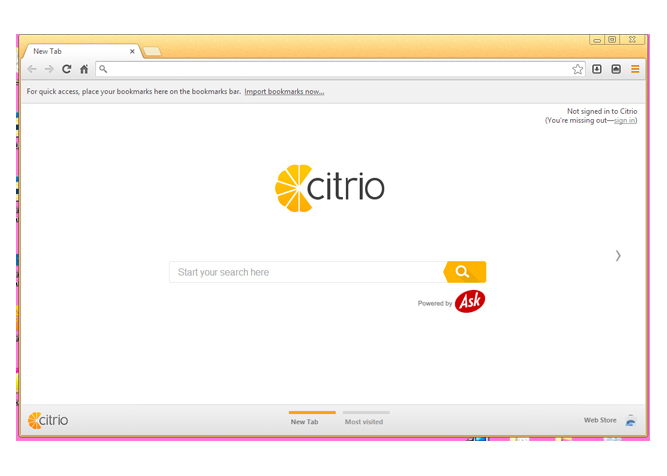The width and height of the screenshot is (667, 476).
Task: Click the large Citrio logo
Action: 330,188
